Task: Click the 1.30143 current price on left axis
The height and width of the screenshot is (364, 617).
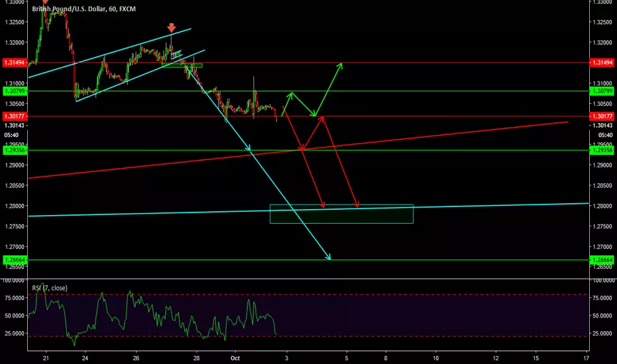Action: 14,126
